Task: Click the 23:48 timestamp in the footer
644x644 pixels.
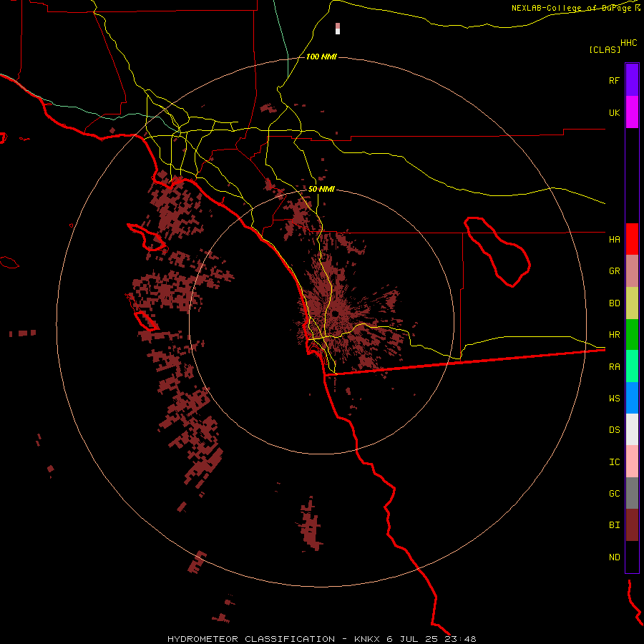Action: coord(460,639)
